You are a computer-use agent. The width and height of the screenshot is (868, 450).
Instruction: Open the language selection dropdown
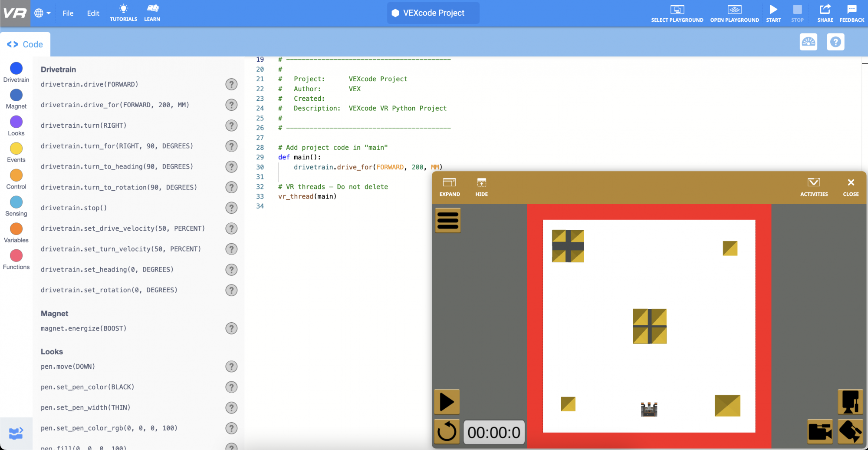(42, 13)
